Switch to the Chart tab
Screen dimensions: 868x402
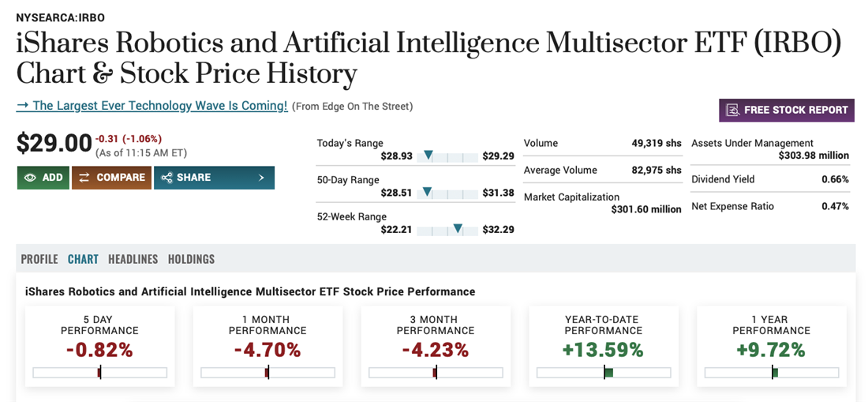(83, 259)
